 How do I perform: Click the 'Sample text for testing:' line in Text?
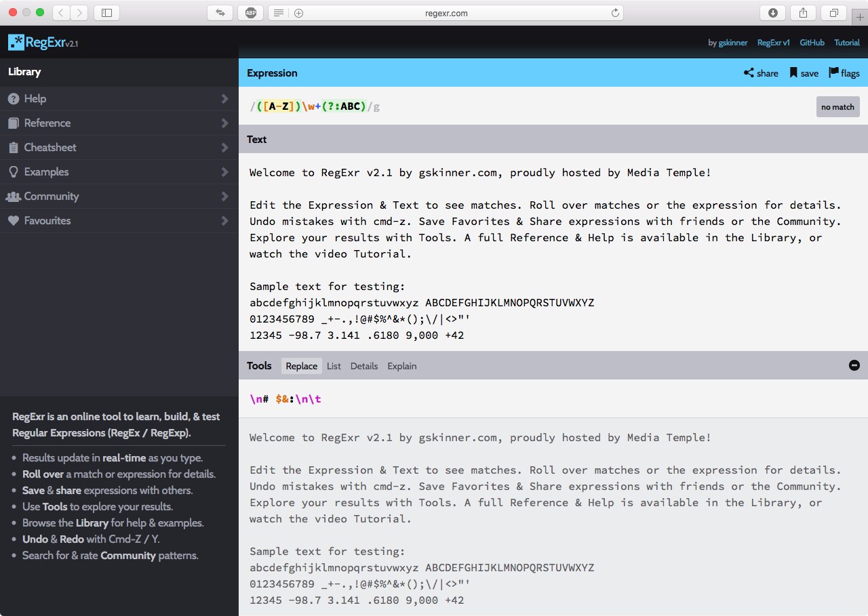pos(327,287)
